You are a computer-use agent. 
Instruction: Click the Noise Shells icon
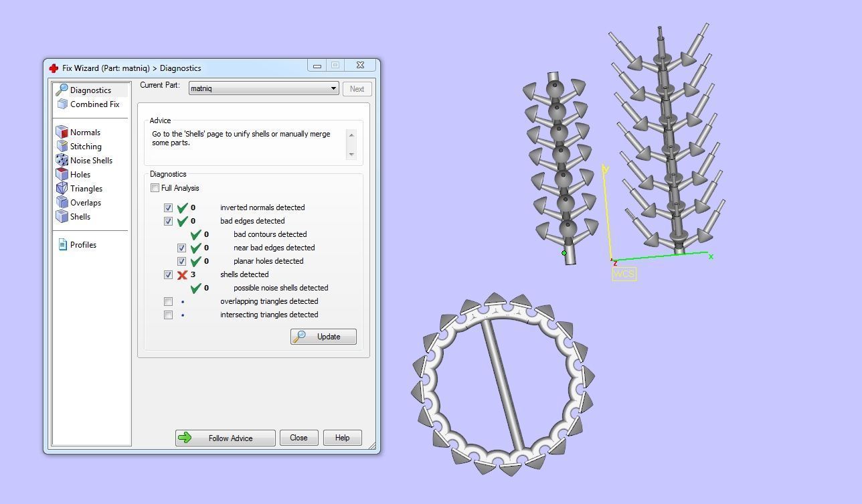click(x=62, y=160)
